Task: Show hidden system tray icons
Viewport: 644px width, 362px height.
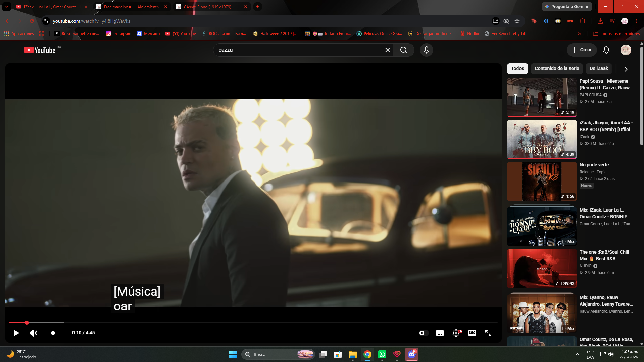Action: tap(577, 354)
